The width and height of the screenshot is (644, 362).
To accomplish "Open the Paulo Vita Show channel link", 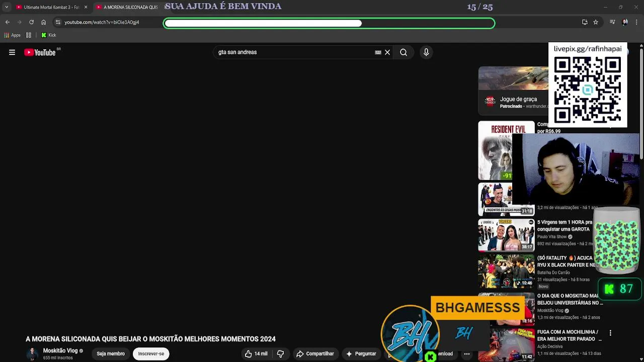I will coord(552,237).
